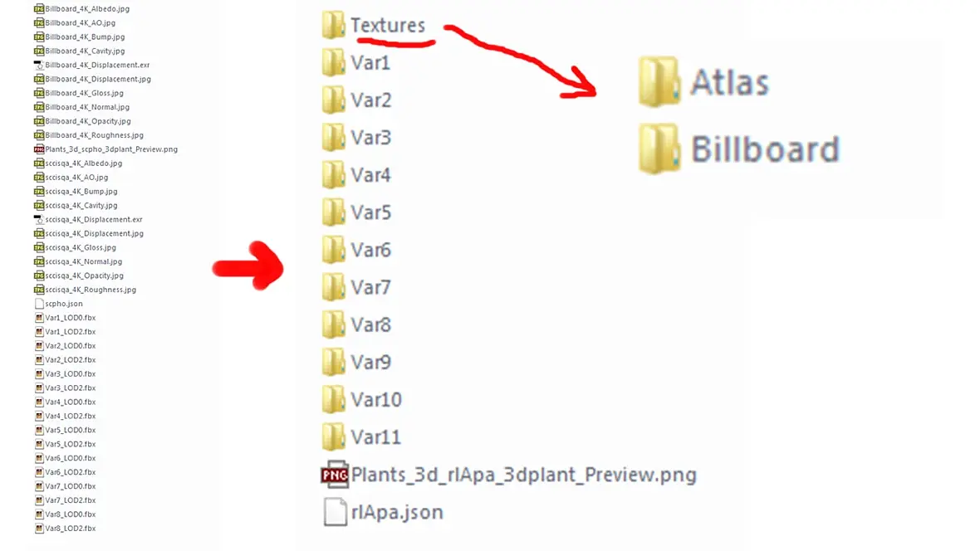The height and width of the screenshot is (551, 980).
Task: Choose the Var3 folder name
Action: click(370, 138)
